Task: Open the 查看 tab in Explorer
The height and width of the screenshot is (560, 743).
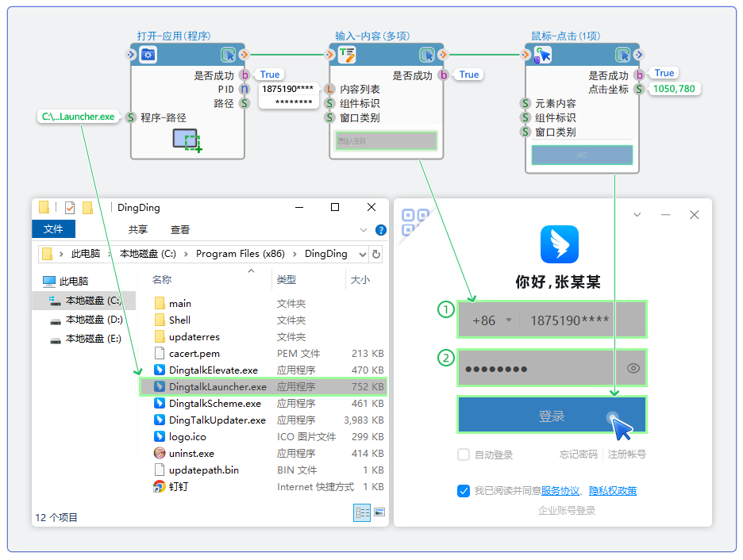Action: 180,230
